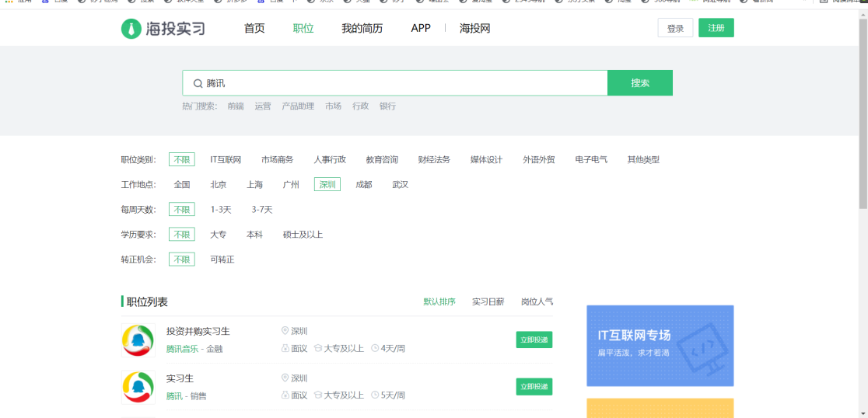Viewport: 868px width, 418px height.
Task: Click the green 搜索 button
Action: click(640, 83)
